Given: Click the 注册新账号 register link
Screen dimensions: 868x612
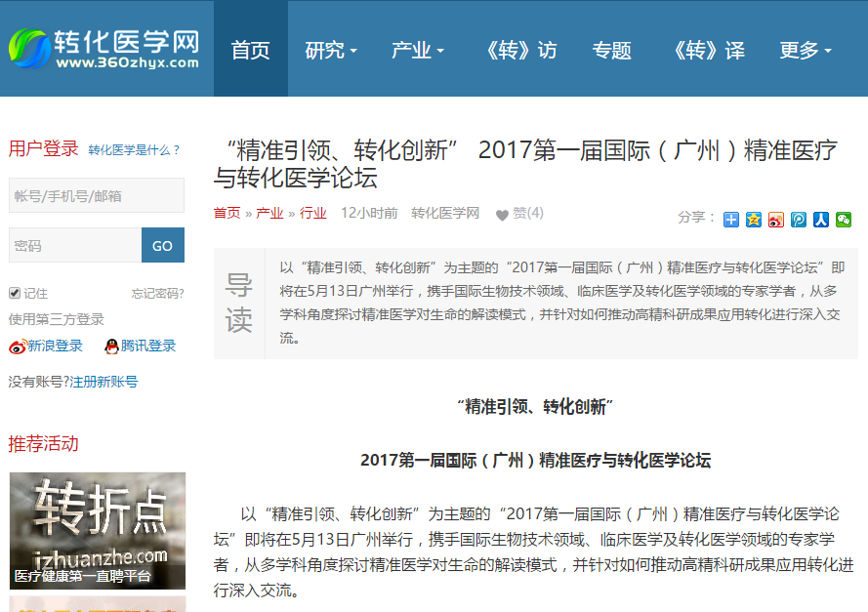Looking at the screenshot, I should 103,382.
